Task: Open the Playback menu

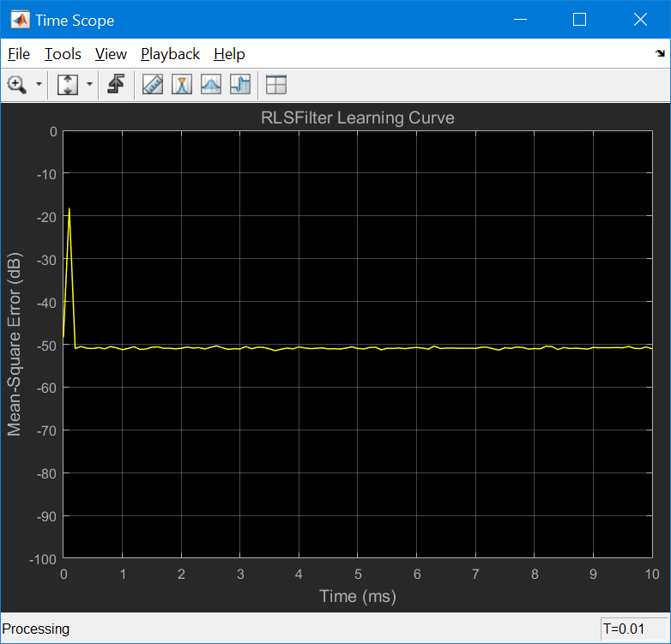Action: [170, 54]
